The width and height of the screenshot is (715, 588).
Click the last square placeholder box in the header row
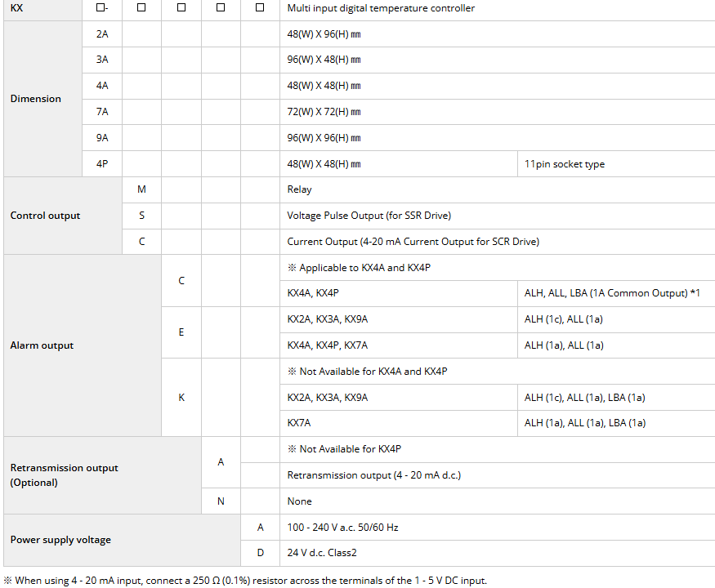click(x=260, y=7)
